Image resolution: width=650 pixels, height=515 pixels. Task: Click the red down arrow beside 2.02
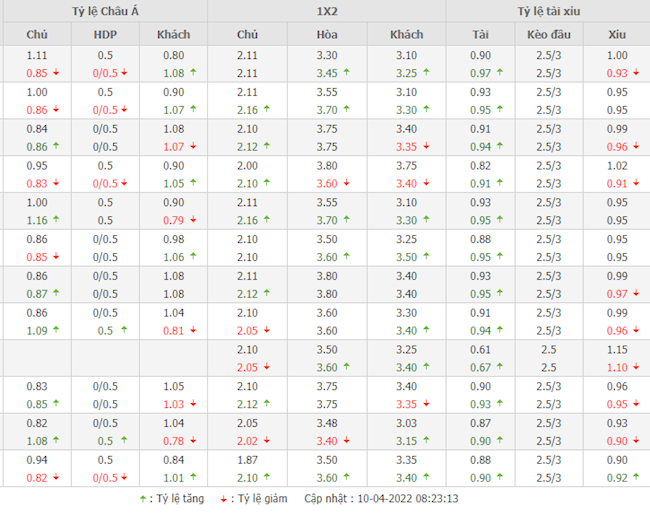267,440
